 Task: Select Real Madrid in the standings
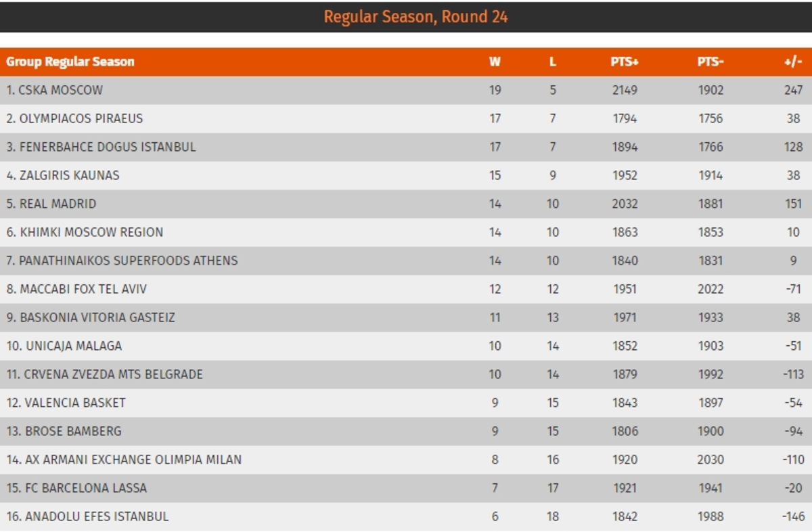click(x=51, y=204)
